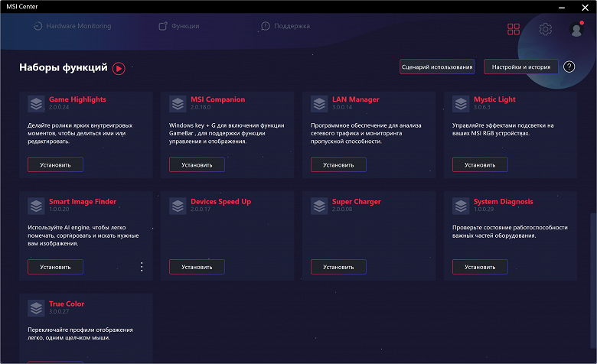Click version number 2.0.0.24
This screenshot has width=597, height=364.
pos(59,107)
